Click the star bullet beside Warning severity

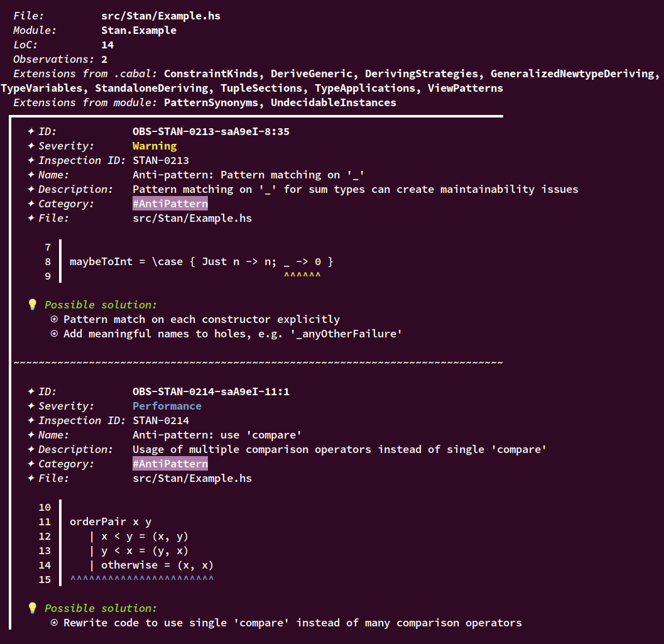pyautogui.click(x=31, y=146)
